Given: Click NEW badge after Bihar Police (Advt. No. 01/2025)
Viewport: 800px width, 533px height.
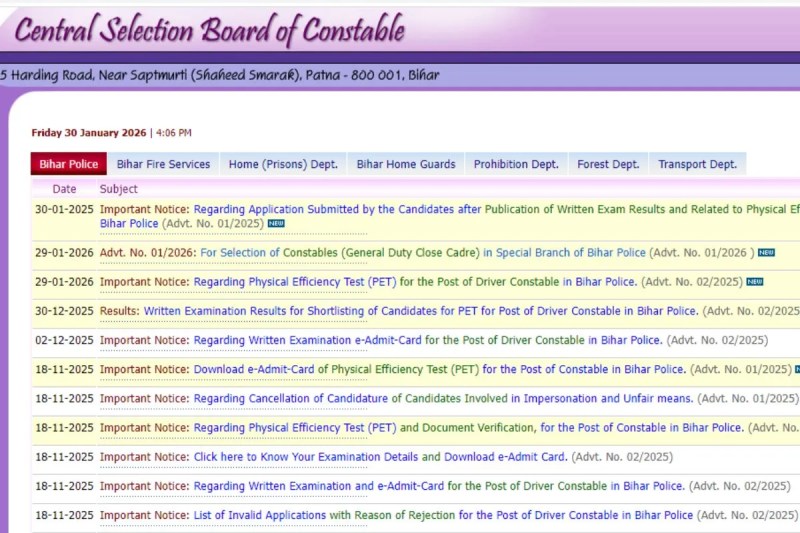Looking at the screenshot, I should point(277,223).
